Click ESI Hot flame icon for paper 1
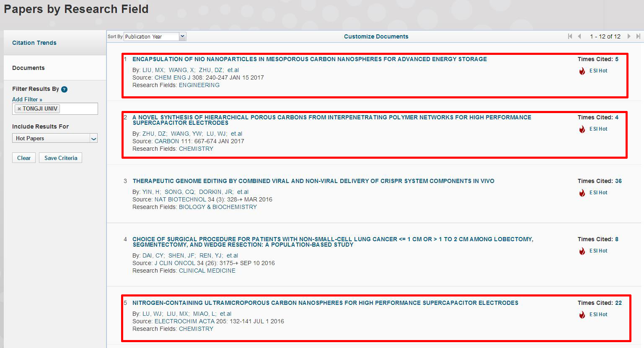This screenshot has width=644, height=348. click(582, 71)
